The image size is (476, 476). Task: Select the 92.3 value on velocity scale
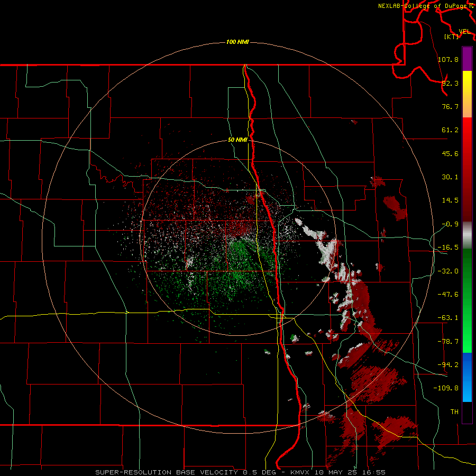click(x=450, y=83)
